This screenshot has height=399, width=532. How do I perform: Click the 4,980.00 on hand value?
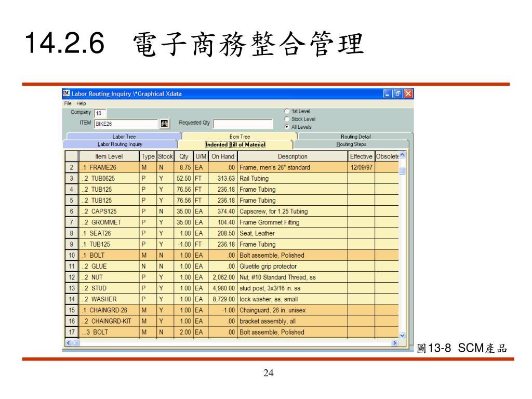pyautogui.click(x=222, y=288)
